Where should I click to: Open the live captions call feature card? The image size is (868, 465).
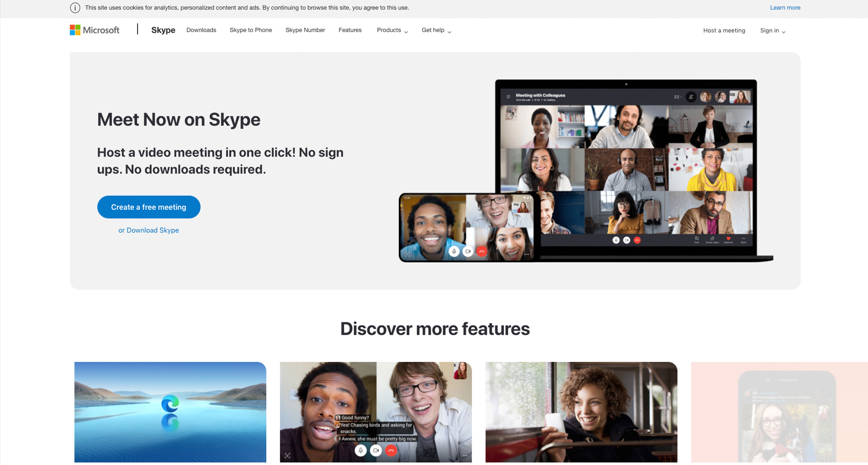tap(376, 412)
